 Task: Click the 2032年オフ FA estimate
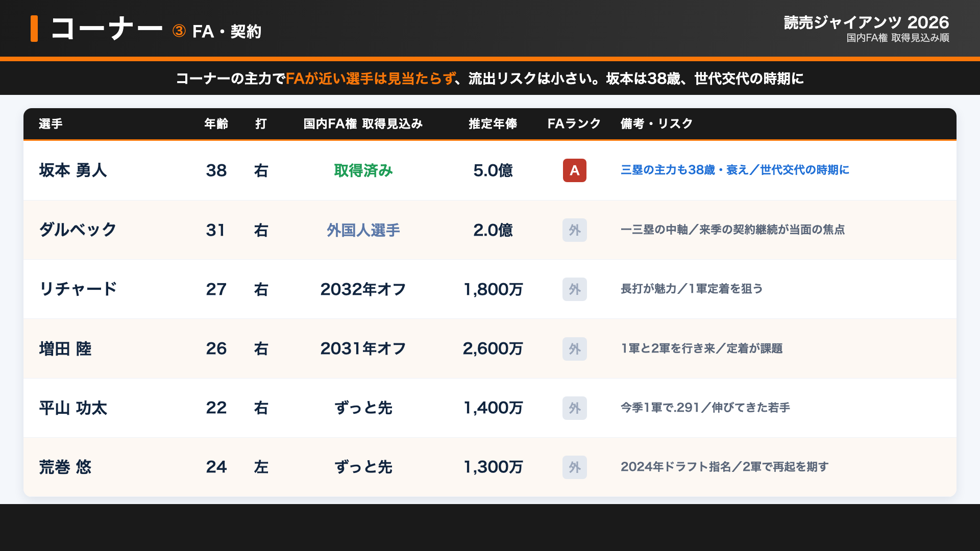(363, 289)
